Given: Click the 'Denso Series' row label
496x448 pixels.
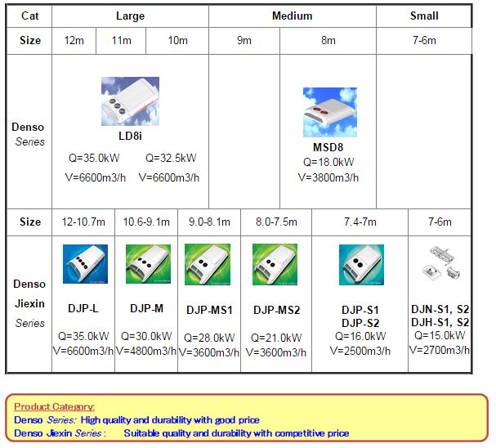Looking at the screenshot, I should (x=29, y=134).
